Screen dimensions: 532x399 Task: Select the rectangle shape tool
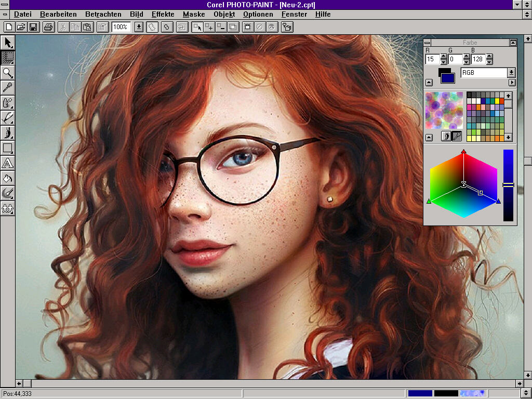[x=8, y=148]
